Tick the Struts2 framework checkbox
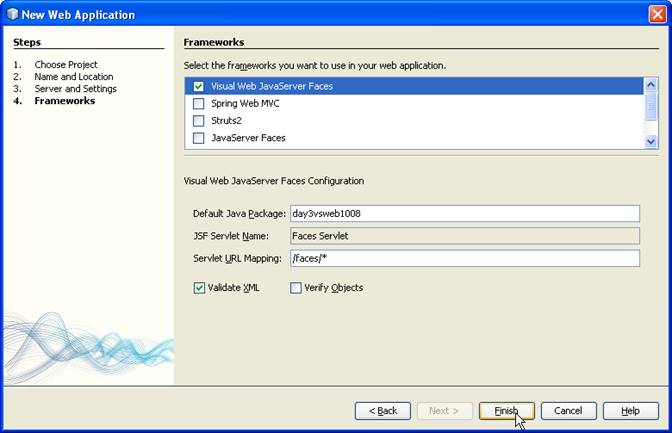672x433 pixels. tap(198, 120)
